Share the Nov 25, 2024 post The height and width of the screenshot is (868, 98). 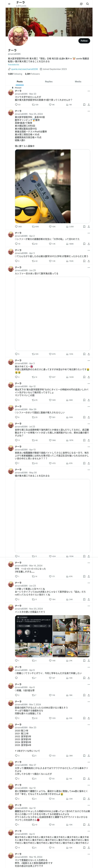click(x=89, y=227)
